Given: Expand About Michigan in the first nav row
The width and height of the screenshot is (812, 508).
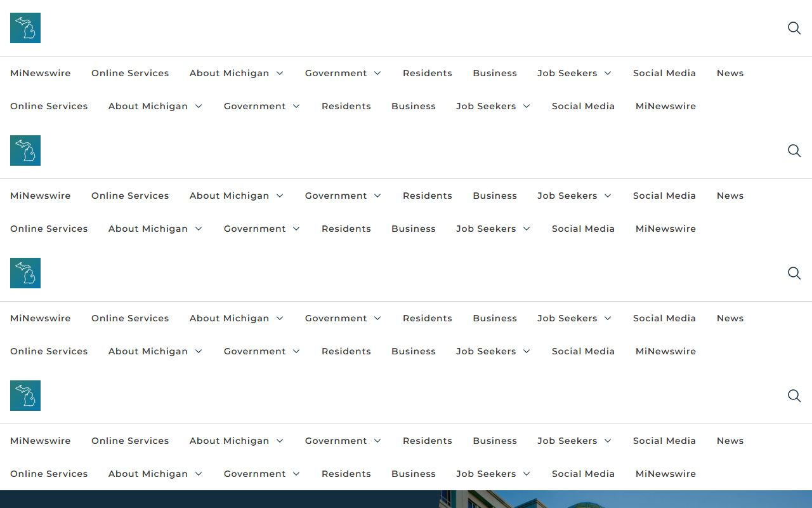Looking at the screenshot, I should pos(280,73).
